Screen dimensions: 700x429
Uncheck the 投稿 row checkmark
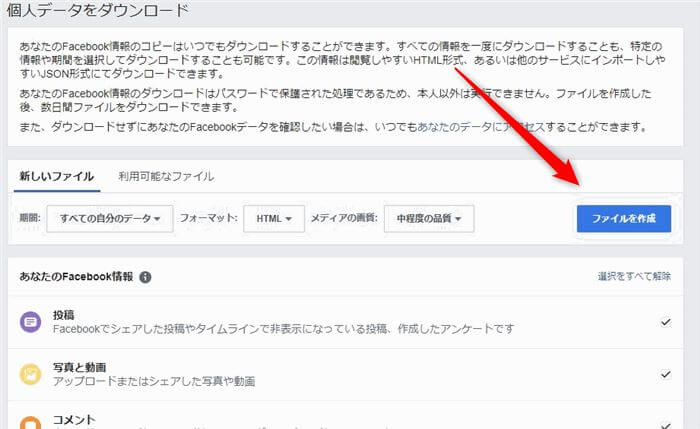tap(666, 322)
